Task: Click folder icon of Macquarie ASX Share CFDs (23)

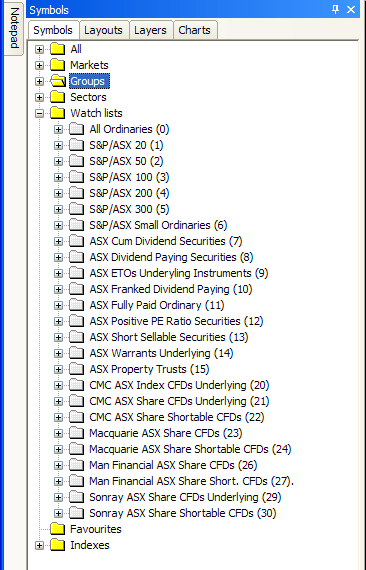Action: click(76, 433)
